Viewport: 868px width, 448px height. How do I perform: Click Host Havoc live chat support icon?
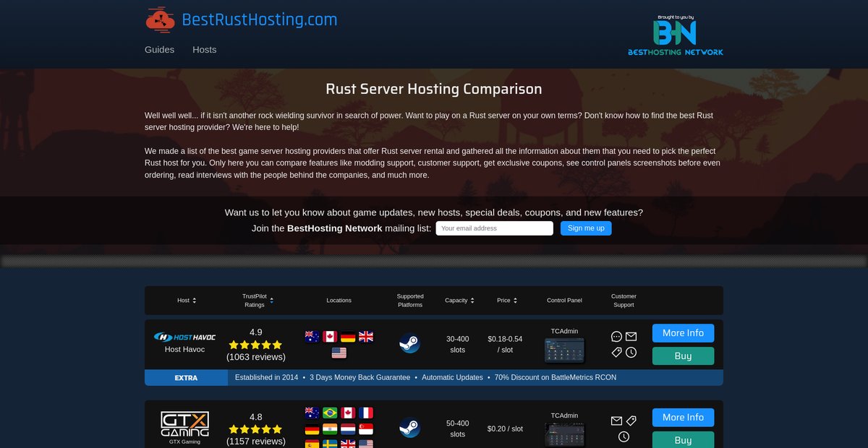[616, 337]
